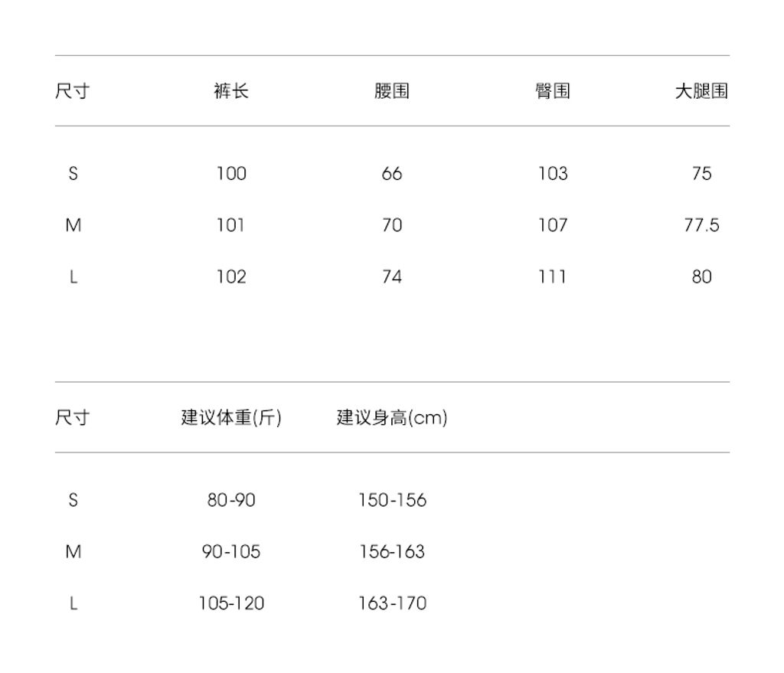Select the pants length value 102
784x673 pixels.
pos(231,277)
